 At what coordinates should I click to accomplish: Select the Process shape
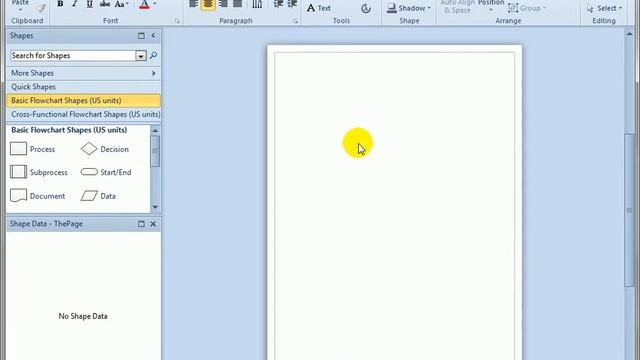[33, 149]
